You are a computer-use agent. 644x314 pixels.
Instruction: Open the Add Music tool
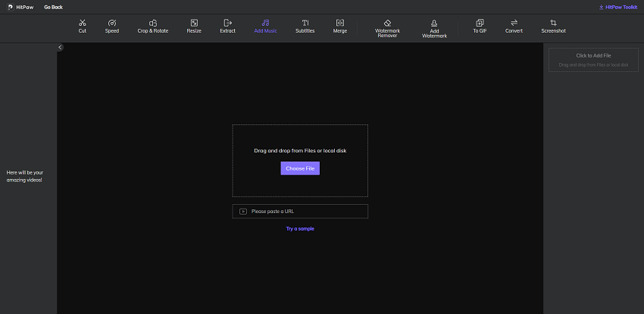[265, 27]
